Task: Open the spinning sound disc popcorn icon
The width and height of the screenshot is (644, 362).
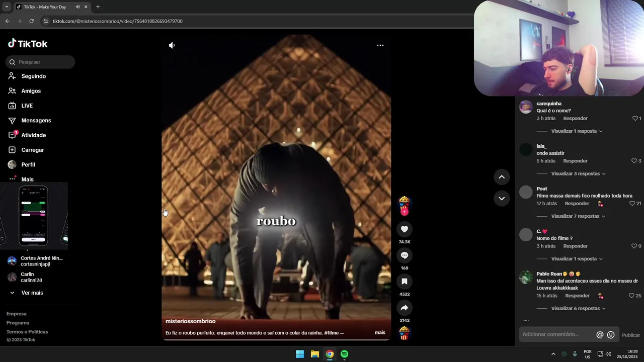Action: click(x=405, y=333)
